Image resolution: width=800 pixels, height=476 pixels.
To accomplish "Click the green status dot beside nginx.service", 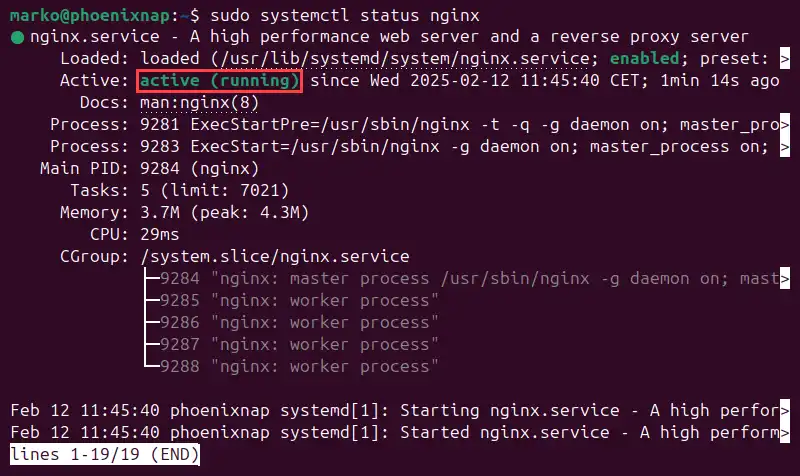I will point(17,37).
